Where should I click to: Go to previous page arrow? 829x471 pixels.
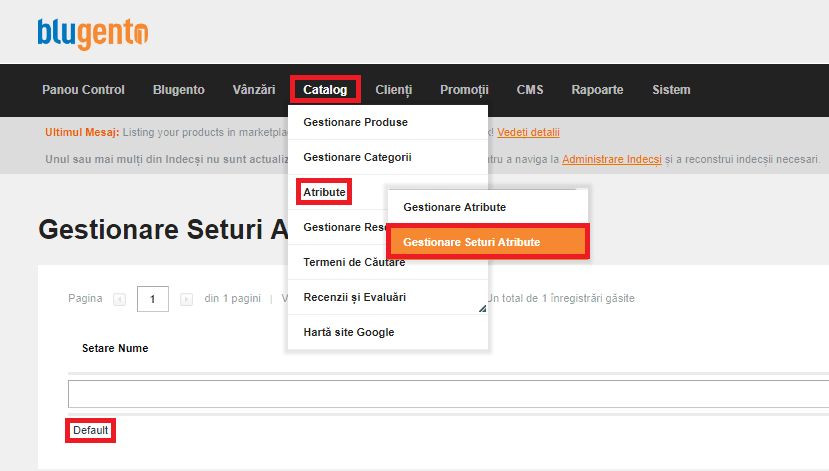click(x=119, y=299)
